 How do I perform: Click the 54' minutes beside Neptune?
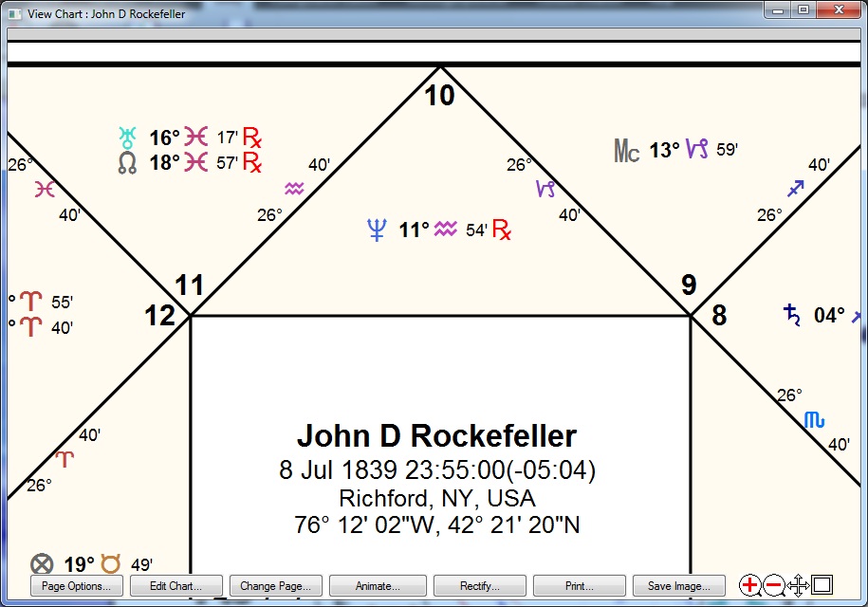point(476,230)
